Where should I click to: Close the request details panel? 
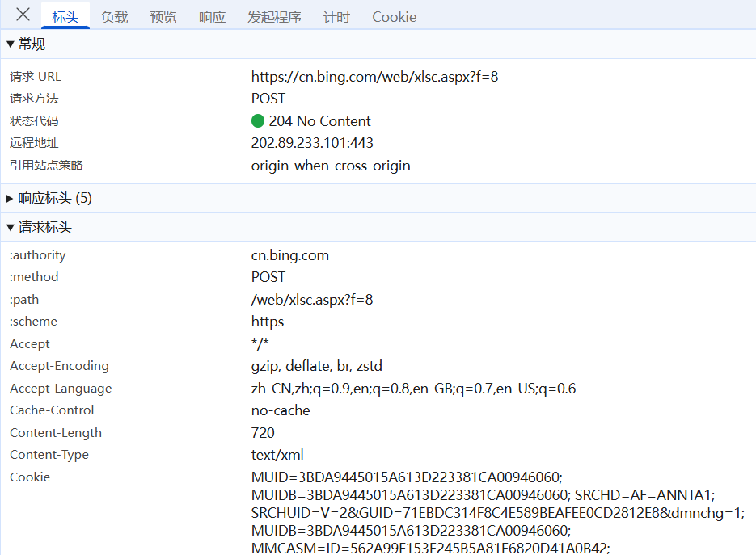23,15
